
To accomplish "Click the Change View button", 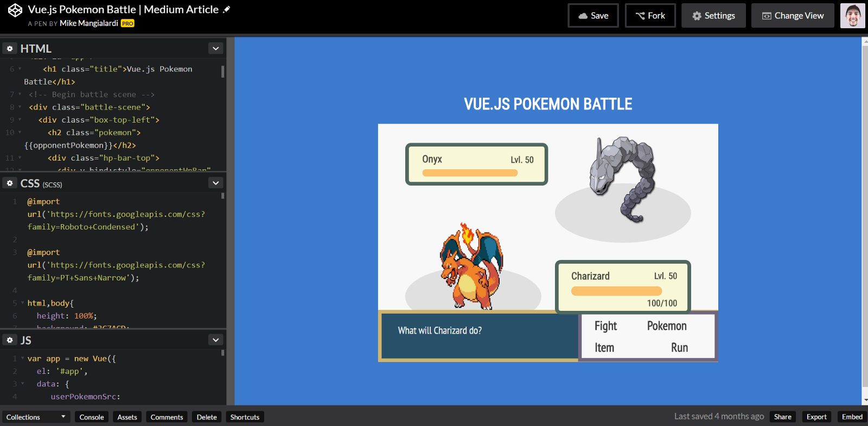I will [793, 16].
